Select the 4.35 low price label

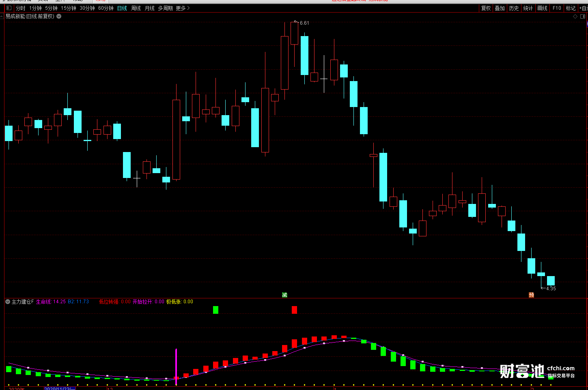tap(551, 289)
